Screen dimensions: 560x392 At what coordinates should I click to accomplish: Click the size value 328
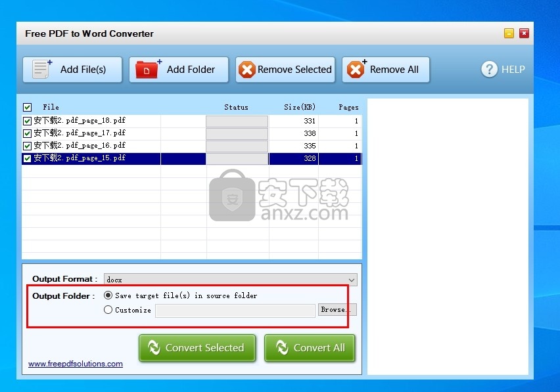click(310, 158)
